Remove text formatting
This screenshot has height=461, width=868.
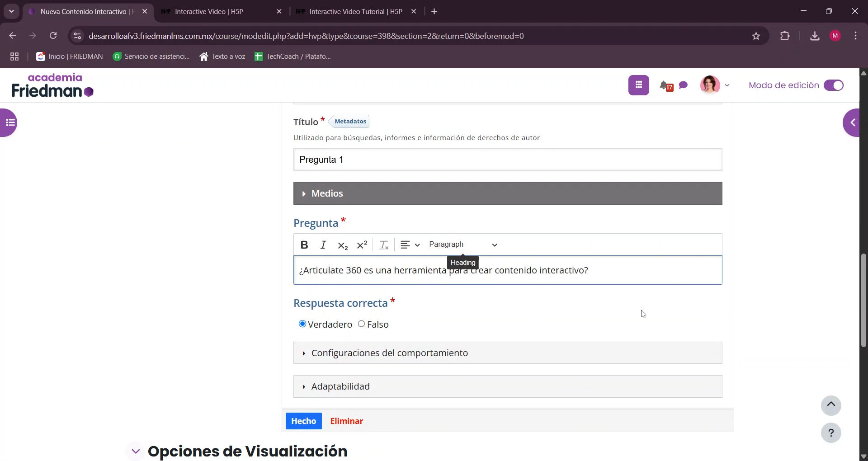pos(384,245)
